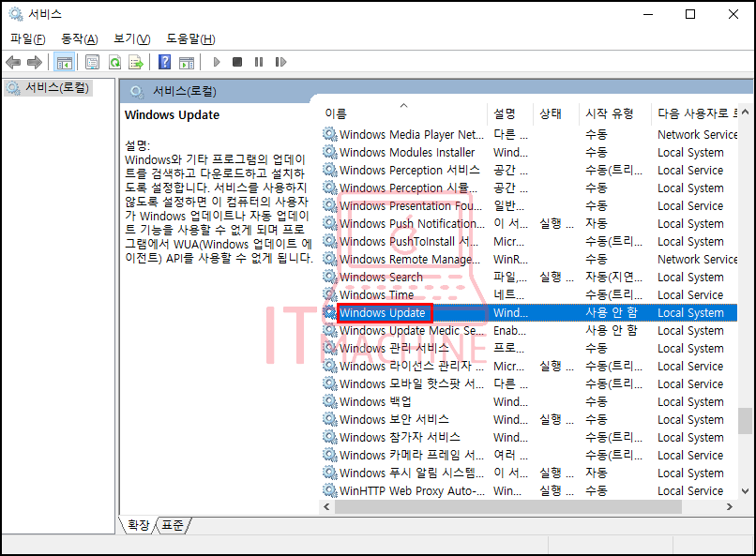Open the 보기(V) menu
This screenshot has height=556, width=756.
click(131, 39)
